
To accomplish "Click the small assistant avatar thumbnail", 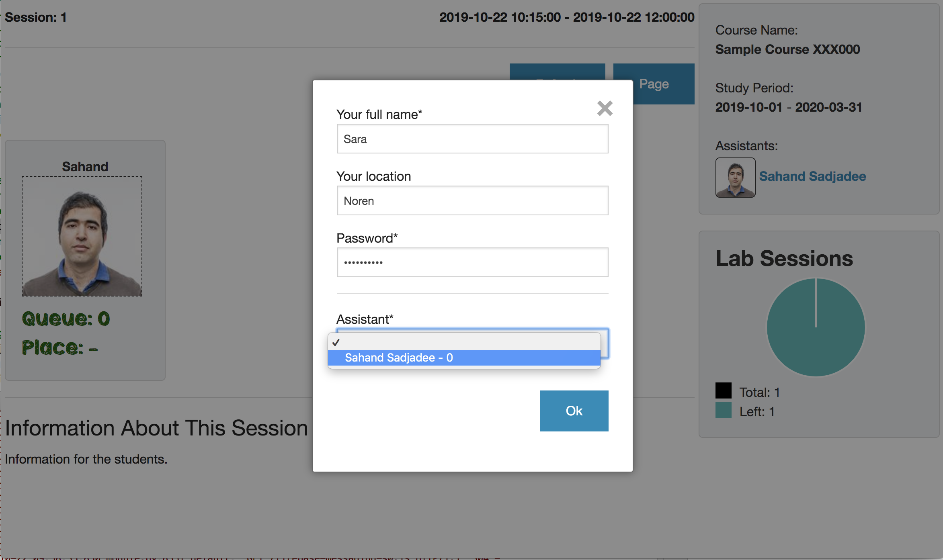I will [735, 177].
